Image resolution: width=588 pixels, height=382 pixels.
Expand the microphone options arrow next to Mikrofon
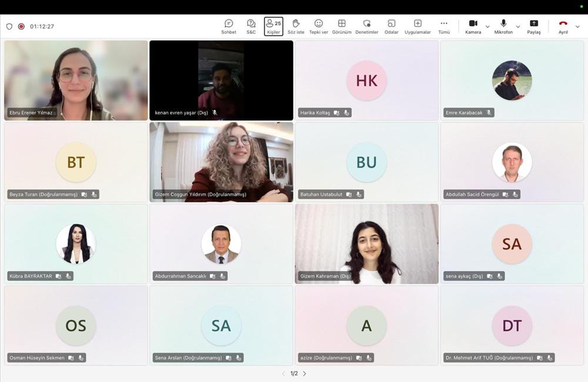click(x=518, y=26)
